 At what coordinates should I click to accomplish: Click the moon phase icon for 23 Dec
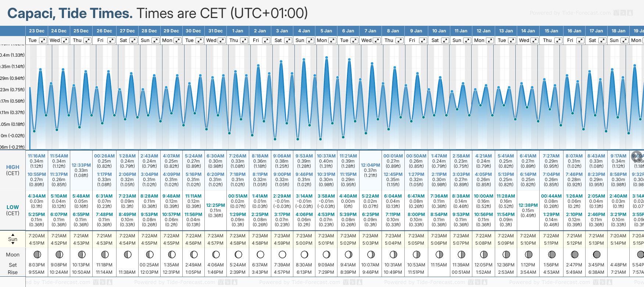click(37, 254)
